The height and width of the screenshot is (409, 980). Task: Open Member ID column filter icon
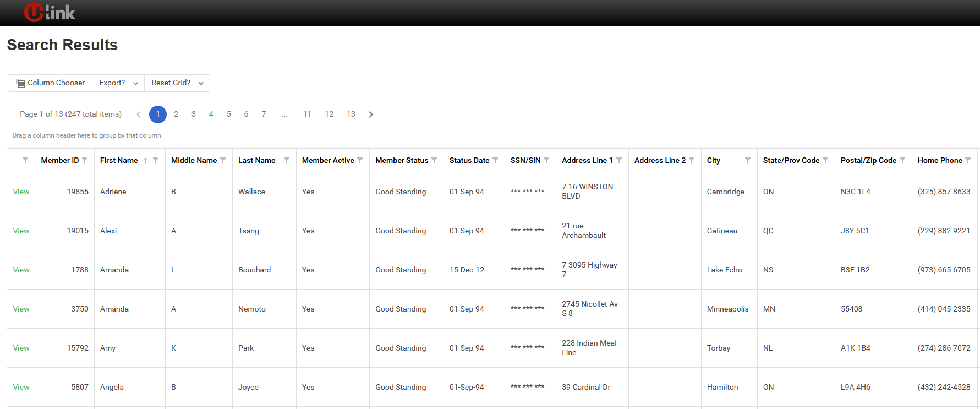point(85,160)
